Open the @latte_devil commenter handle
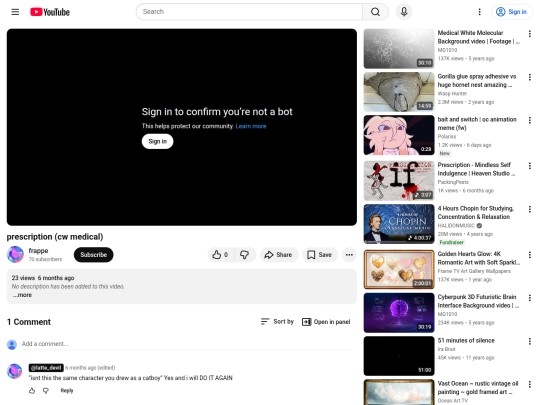The height and width of the screenshot is (405, 540). pos(46,367)
